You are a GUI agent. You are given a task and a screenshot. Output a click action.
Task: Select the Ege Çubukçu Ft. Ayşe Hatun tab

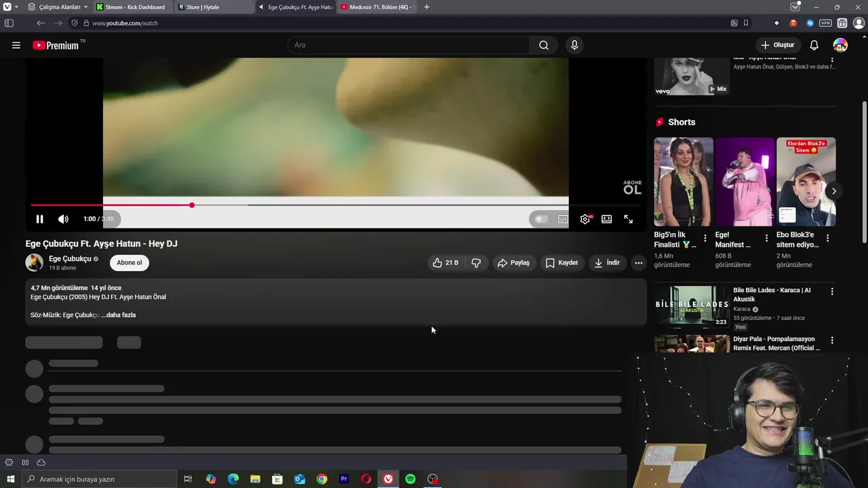click(x=296, y=7)
